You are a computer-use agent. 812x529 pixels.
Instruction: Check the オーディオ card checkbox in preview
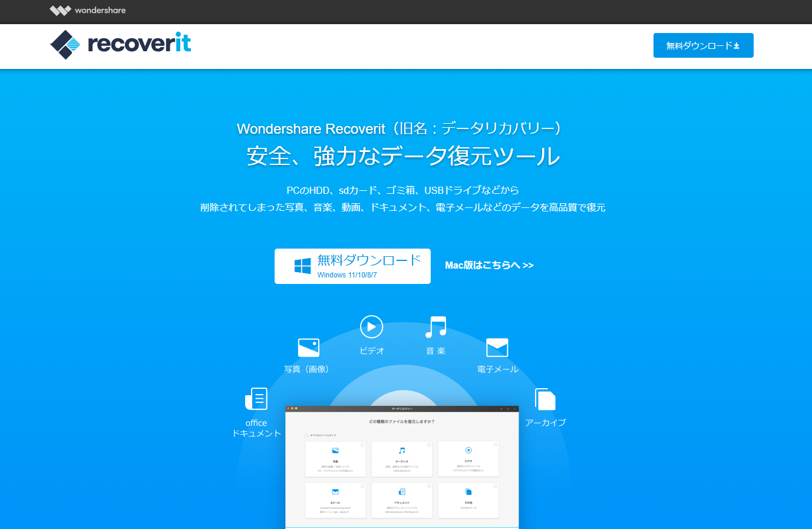429,445
